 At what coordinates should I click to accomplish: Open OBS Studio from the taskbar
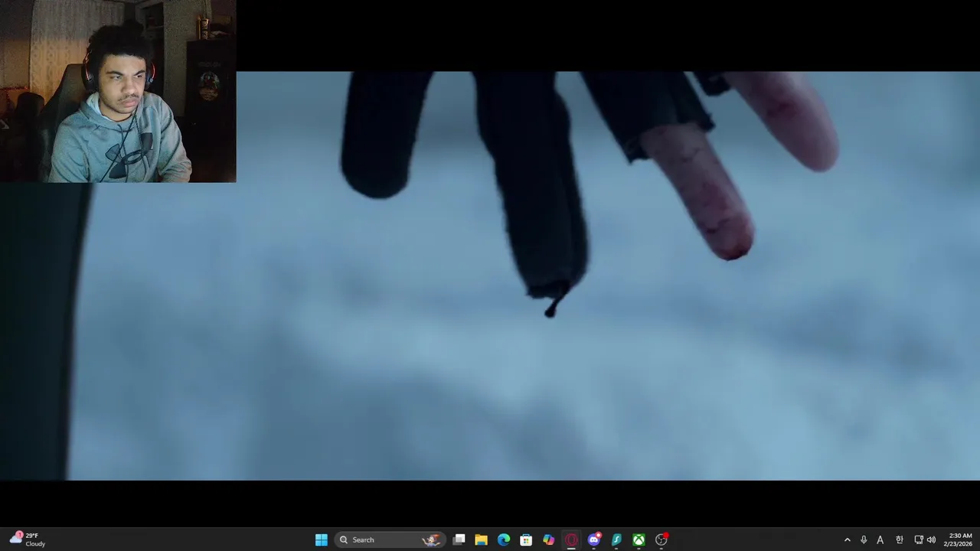coord(661,540)
